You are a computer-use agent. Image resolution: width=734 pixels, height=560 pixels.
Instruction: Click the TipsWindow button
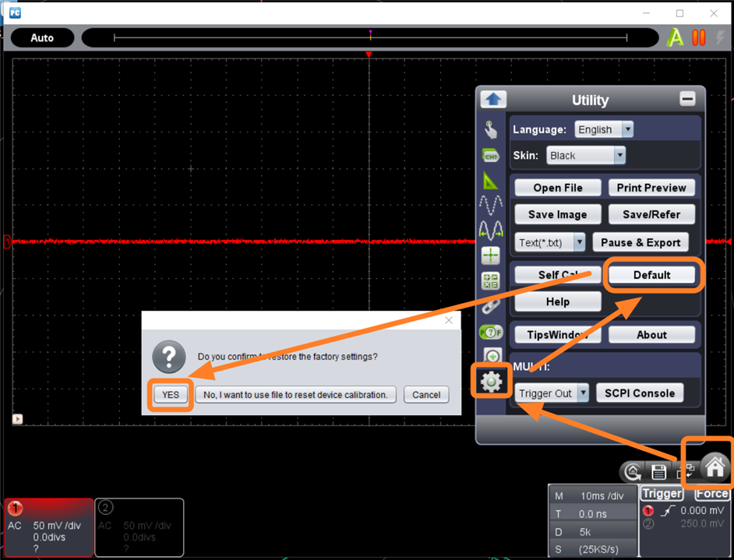[558, 334]
